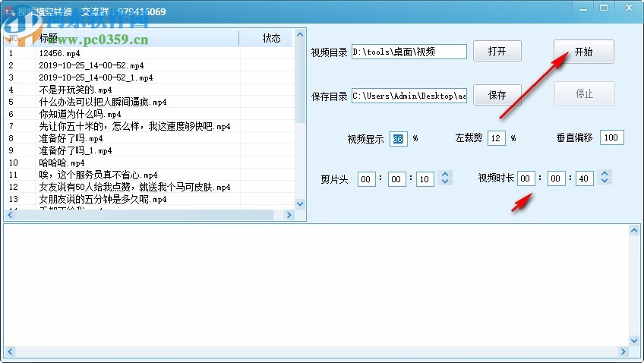Screen dimensions: 644x363
Task: Click file list horizontal scrollbar thumb
Action: pyautogui.click(x=144, y=215)
